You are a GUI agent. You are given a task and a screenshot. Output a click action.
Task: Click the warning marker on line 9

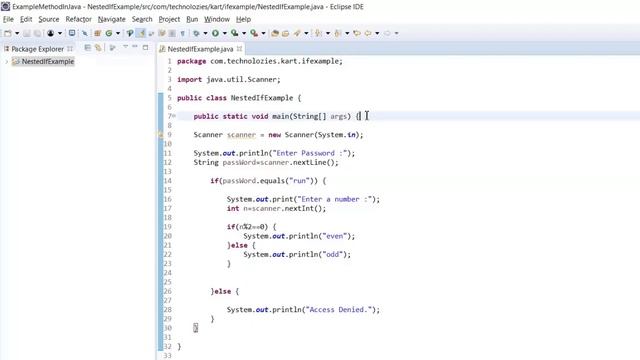pos(160,134)
